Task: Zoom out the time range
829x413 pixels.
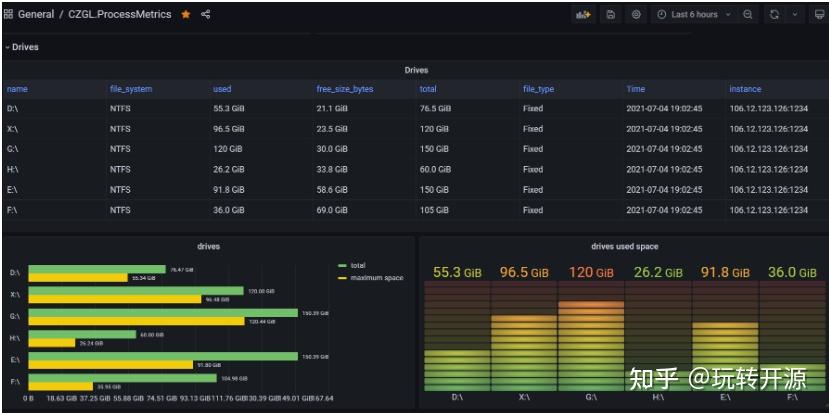Action: click(x=748, y=15)
